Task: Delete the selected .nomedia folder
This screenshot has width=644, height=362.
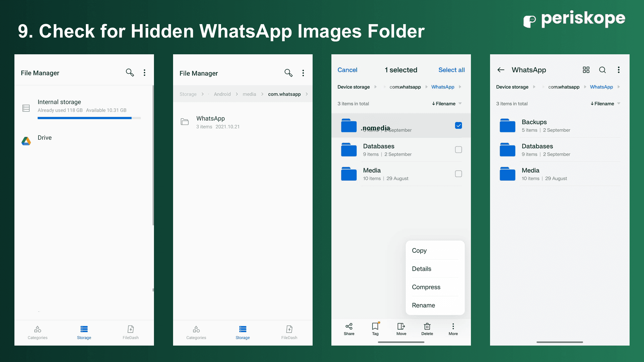Action: click(427, 329)
